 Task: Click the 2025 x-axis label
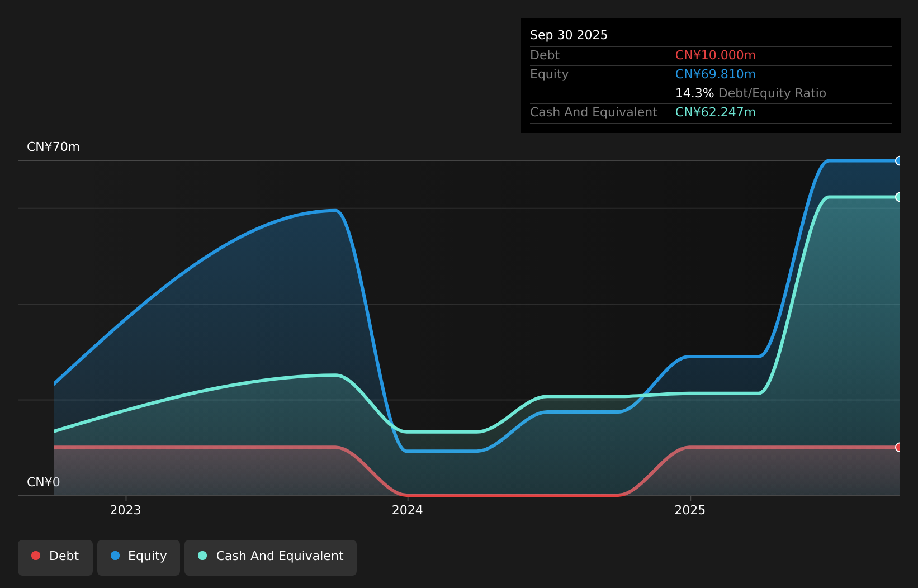tap(690, 510)
